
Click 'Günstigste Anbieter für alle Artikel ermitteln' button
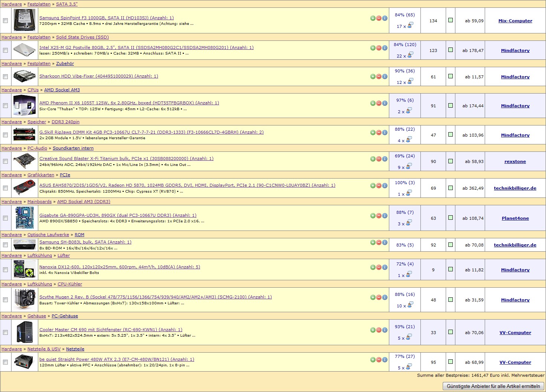(x=493, y=386)
